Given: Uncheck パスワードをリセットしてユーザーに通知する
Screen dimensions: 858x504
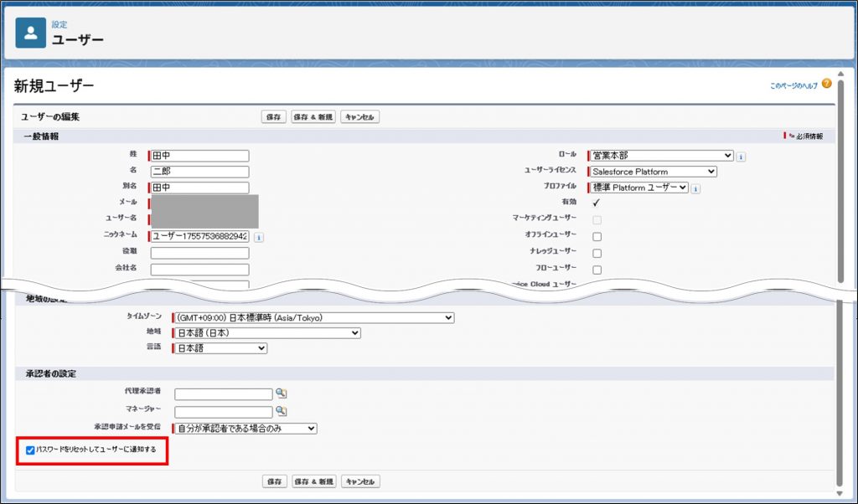Looking at the screenshot, I should 30,450.
